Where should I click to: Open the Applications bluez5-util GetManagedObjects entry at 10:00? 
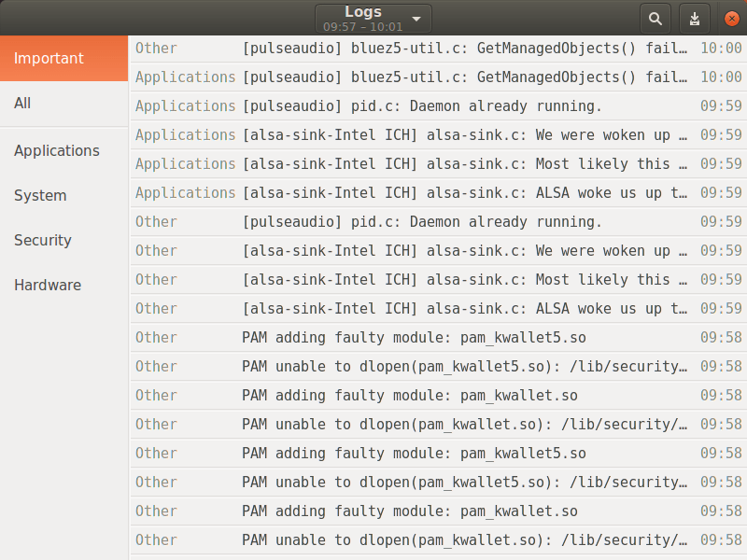coord(439,77)
